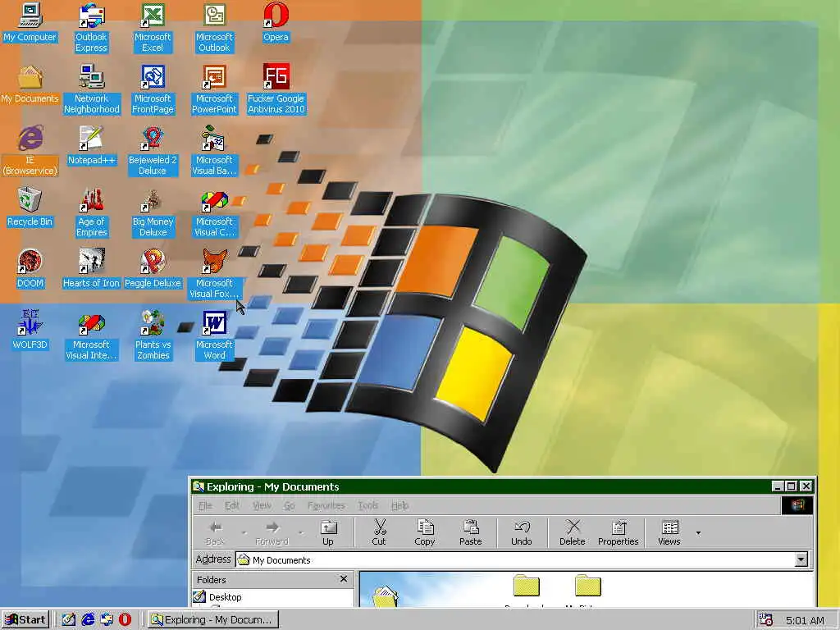Click the Undo toolbar button
This screenshot has width=840, height=630.
click(521, 532)
